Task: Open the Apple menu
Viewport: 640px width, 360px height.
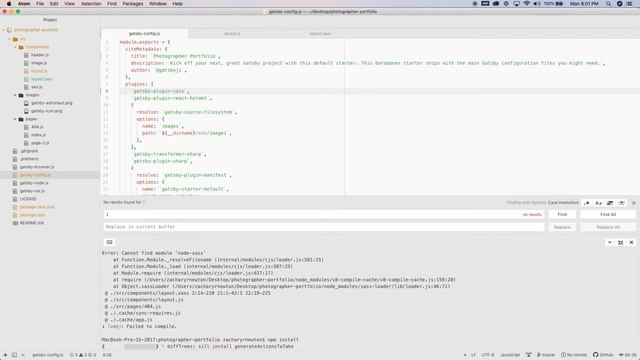Action: pos(9,4)
